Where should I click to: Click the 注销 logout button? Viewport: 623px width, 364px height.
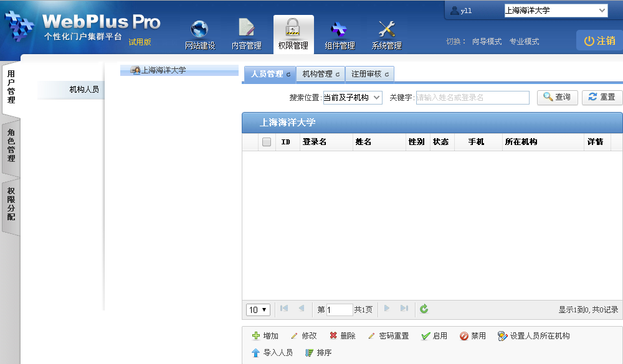[599, 41]
